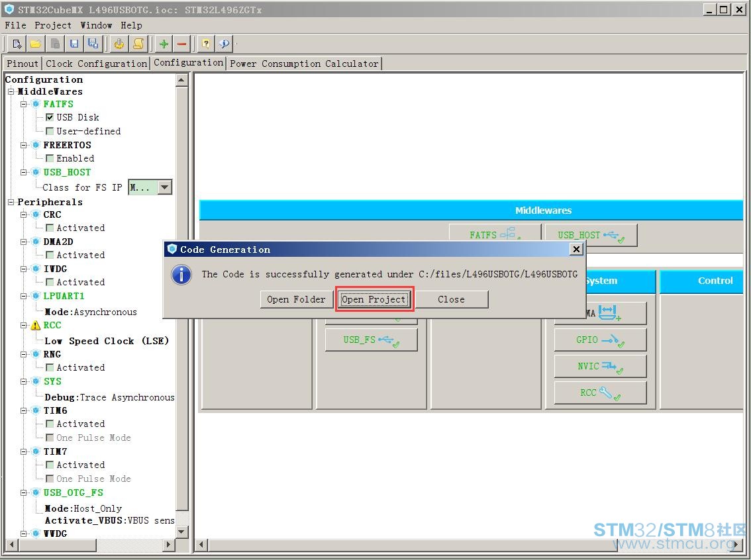Tick the TIM7 Activated checkbox
751x560 pixels.
pos(49,465)
